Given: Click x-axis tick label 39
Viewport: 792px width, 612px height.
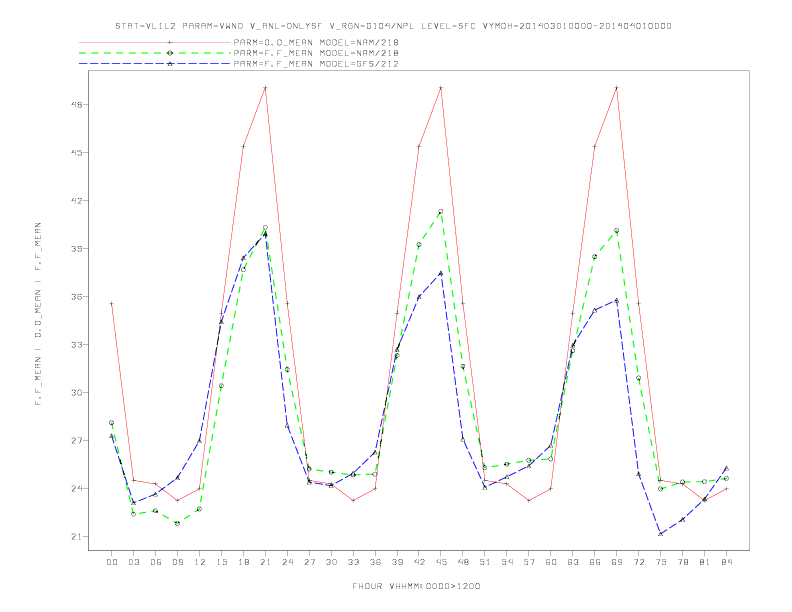Looking at the screenshot, I should tap(397, 562).
